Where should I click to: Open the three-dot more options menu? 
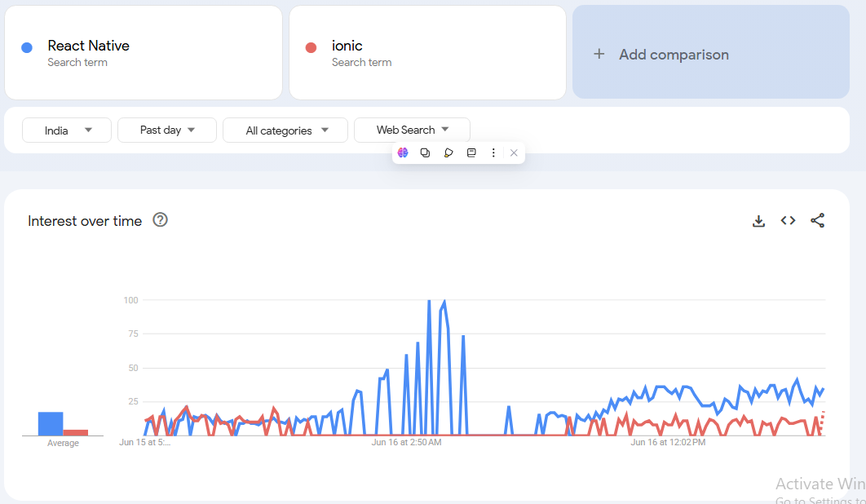493,153
